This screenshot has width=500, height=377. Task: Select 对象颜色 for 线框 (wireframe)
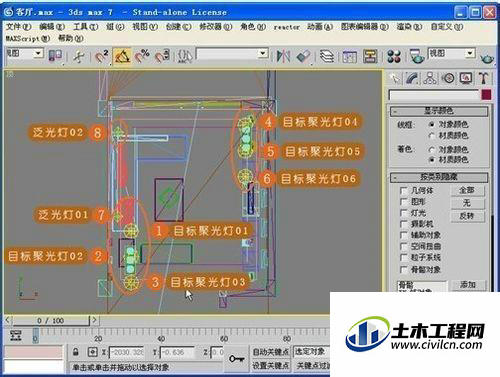click(432, 125)
